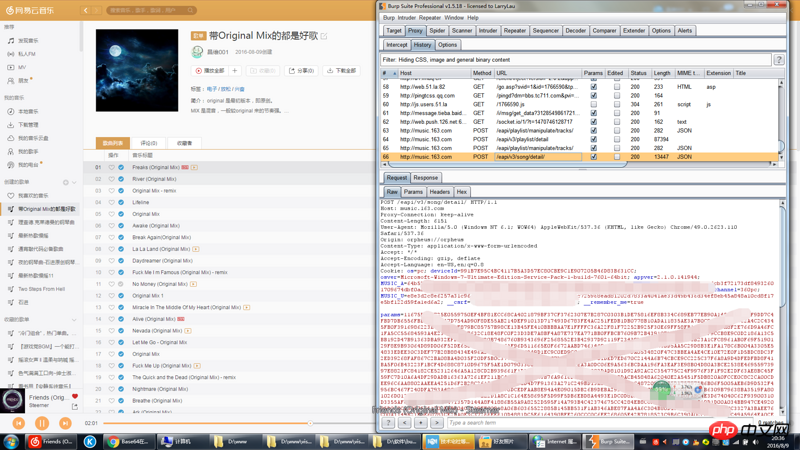Switch to the Repeater tab in Burp
Screen dimensions: 800x450
coord(514,31)
